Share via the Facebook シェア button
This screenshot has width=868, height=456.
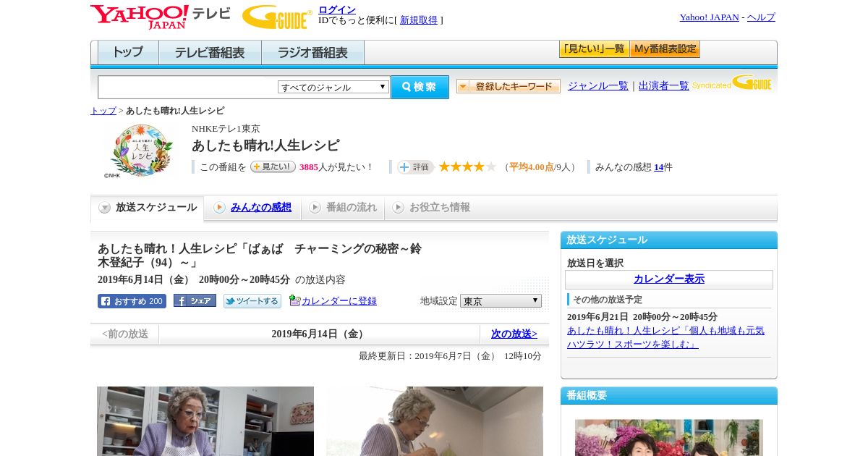point(195,301)
